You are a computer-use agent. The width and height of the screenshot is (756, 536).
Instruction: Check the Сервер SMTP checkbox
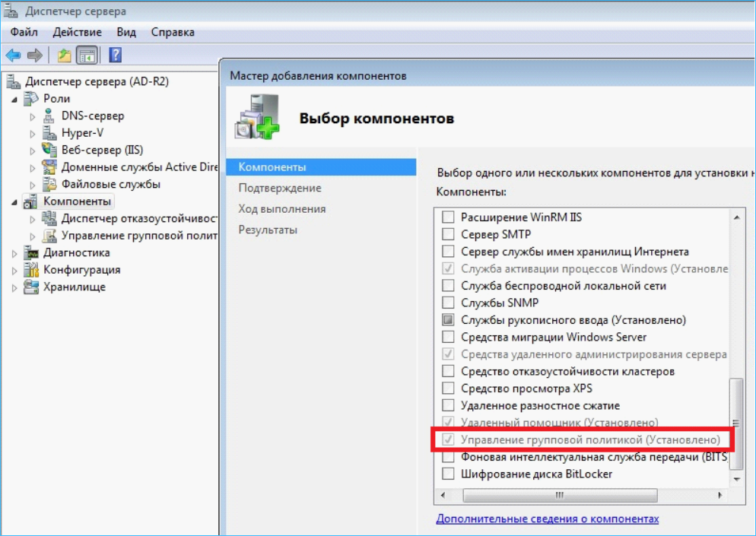click(x=448, y=234)
